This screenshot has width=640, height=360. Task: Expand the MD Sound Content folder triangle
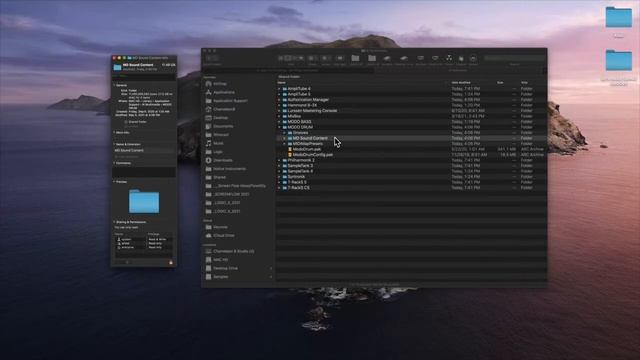284,138
